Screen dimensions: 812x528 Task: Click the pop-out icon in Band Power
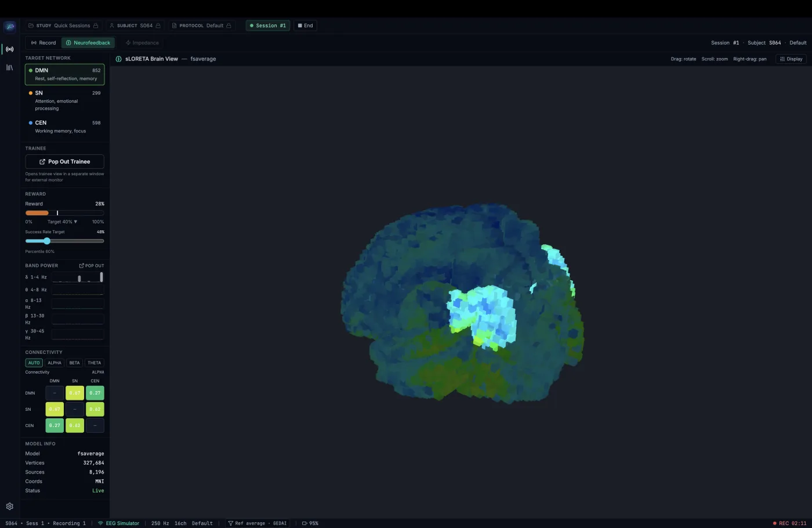(x=81, y=266)
